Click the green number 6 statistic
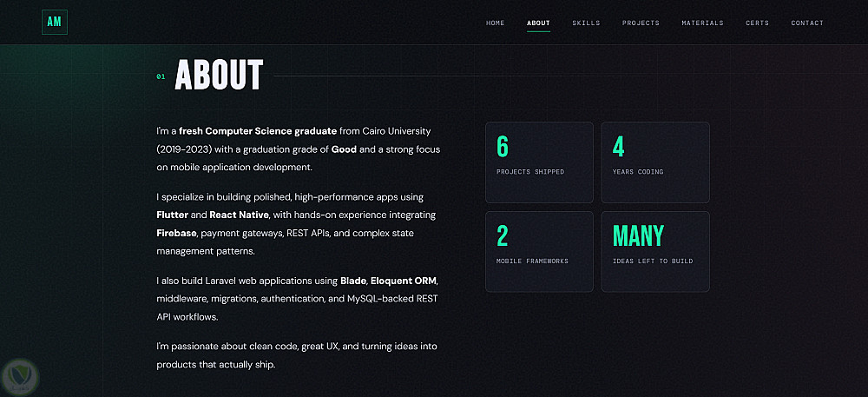The width and height of the screenshot is (868, 397). [502, 147]
